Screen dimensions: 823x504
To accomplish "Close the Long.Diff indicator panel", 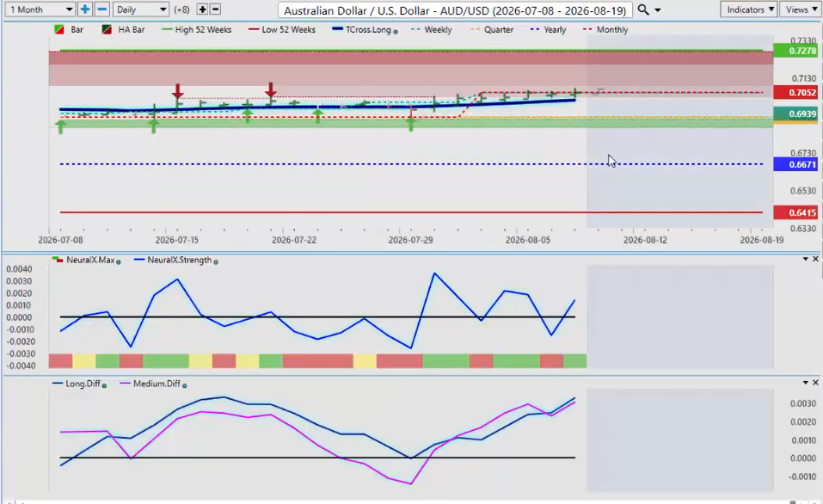I will pos(815,382).
